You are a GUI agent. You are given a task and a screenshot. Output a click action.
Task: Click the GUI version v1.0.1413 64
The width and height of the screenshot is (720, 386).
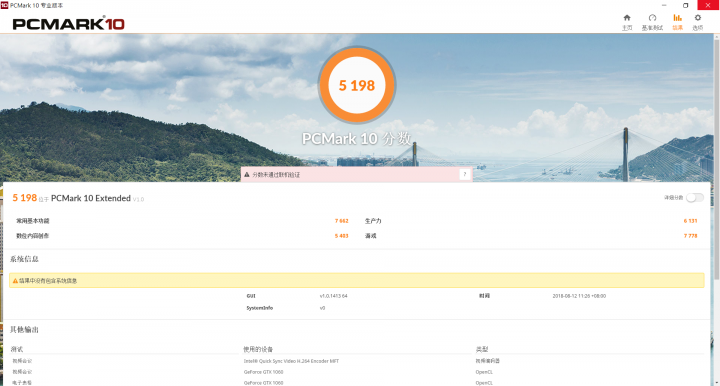[x=333, y=296]
